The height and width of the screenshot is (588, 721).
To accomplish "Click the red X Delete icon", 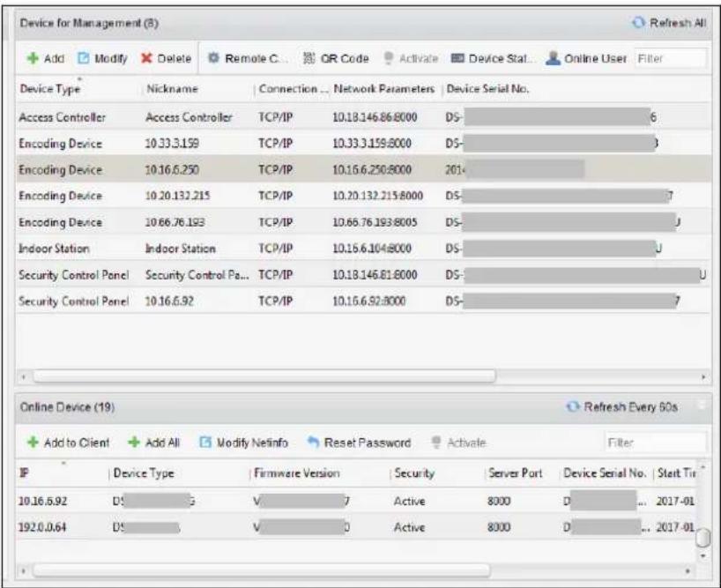I will coord(146,58).
